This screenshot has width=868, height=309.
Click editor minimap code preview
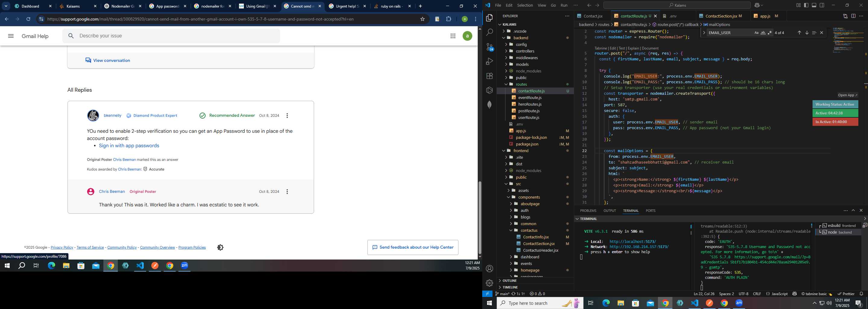click(848, 40)
